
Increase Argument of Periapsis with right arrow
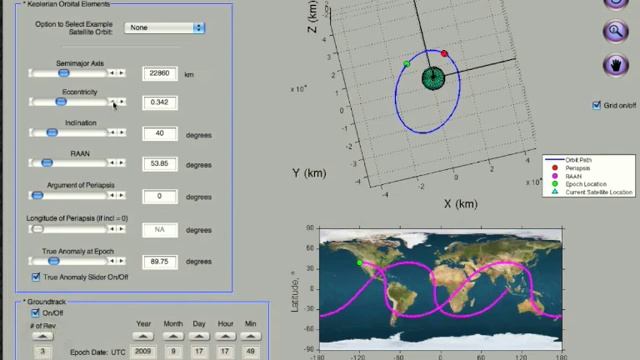pyautogui.click(x=121, y=196)
